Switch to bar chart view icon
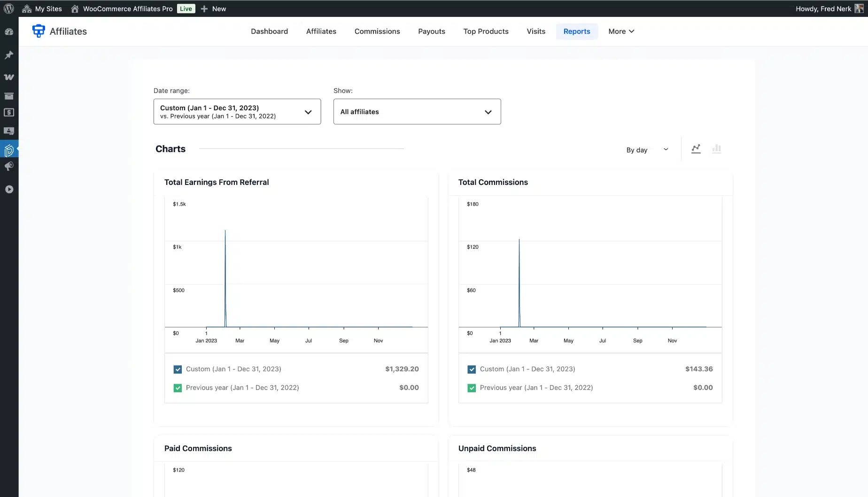The image size is (868, 497). 716,149
